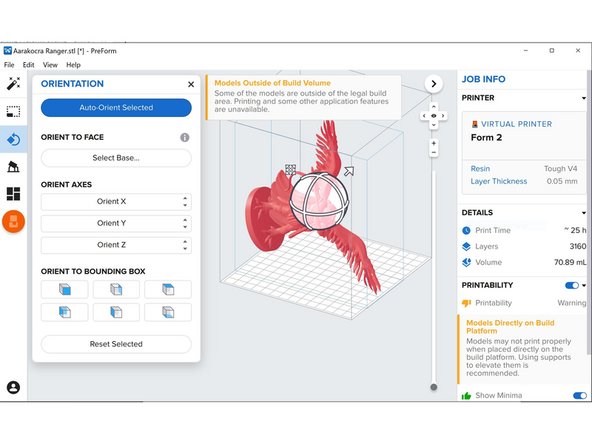Toggle the Printability switch
The height and width of the screenshot is (444, 592).
[x=572, y=285]
